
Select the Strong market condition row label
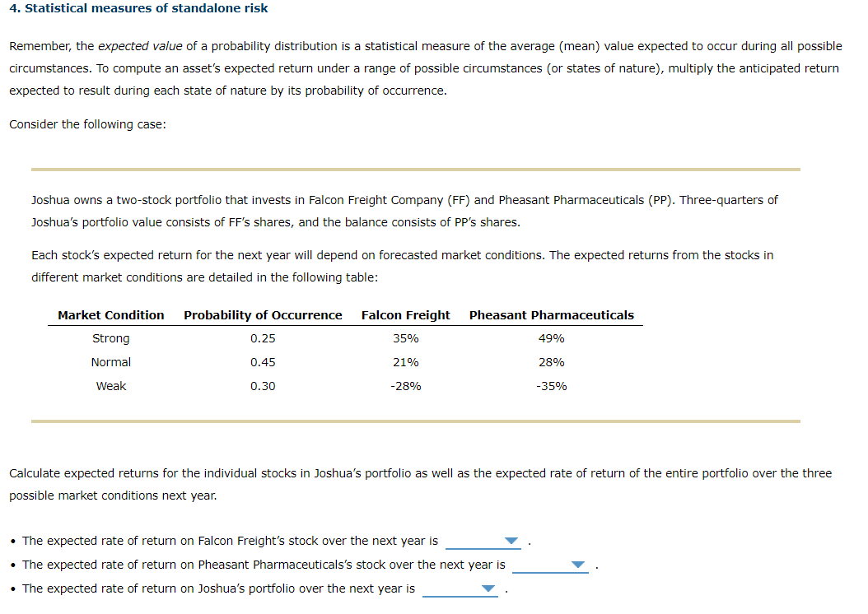click(110, 337)
